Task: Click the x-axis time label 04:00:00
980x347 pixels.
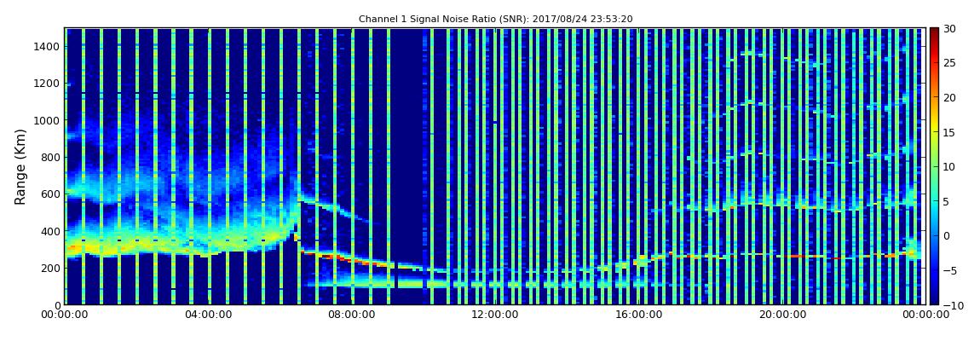Action: pos(207,315)
